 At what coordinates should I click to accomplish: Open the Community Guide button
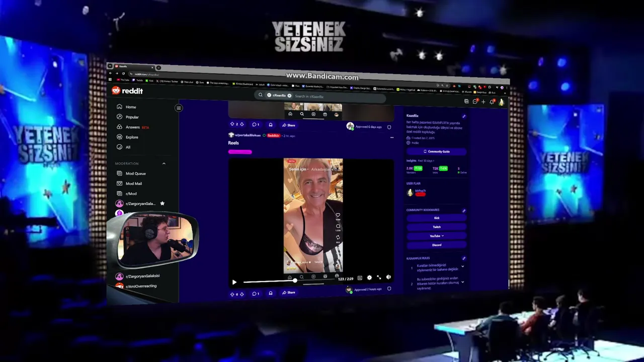click(x=436, y=151)
